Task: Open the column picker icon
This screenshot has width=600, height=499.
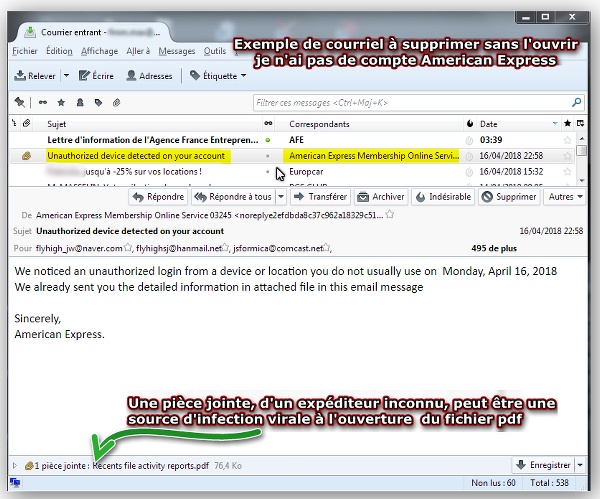Action: [580, 123]
